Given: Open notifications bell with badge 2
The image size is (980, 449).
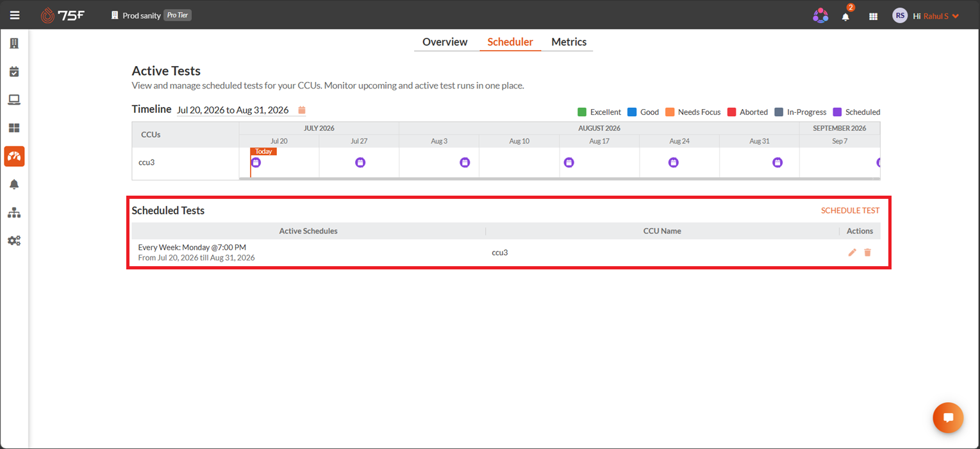Looking at the screenshot, I should coord(846,16).
